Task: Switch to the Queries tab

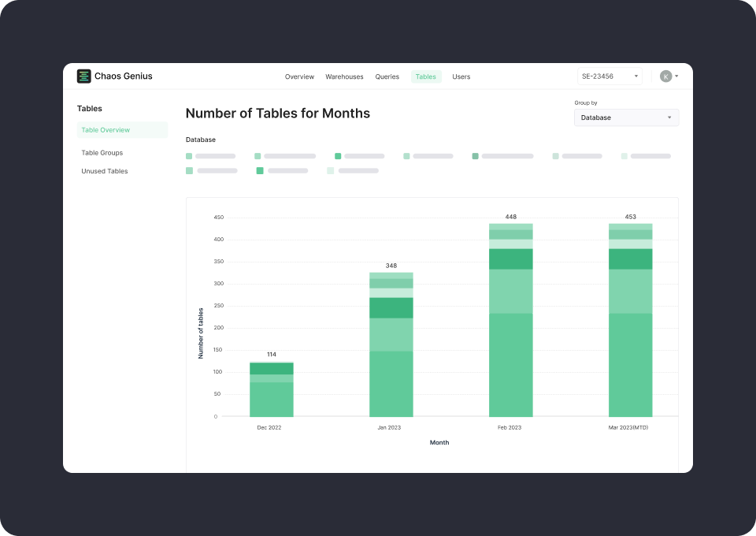Action: coord(387,76)
